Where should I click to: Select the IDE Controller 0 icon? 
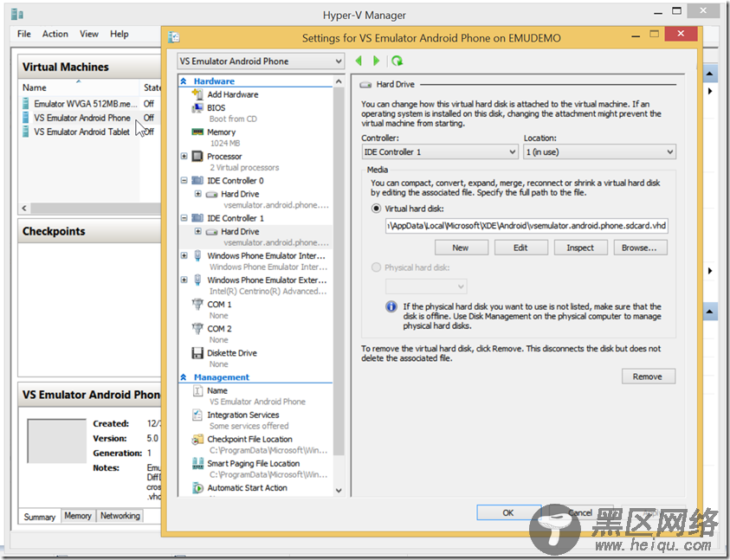197,181
